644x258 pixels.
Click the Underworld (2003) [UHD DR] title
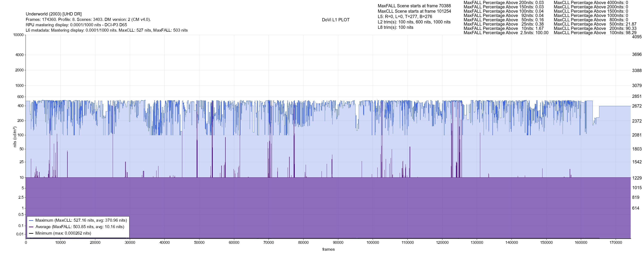click(x=53, y=14)
